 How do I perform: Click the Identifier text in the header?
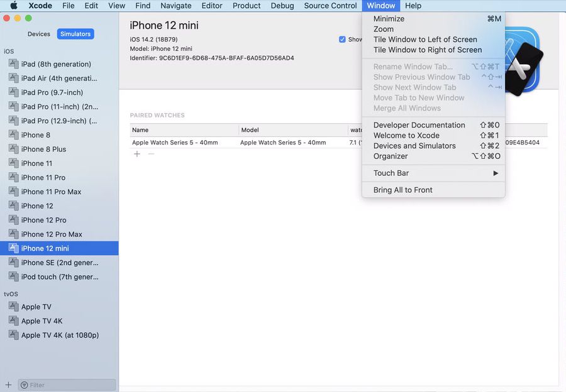[212, 58]
